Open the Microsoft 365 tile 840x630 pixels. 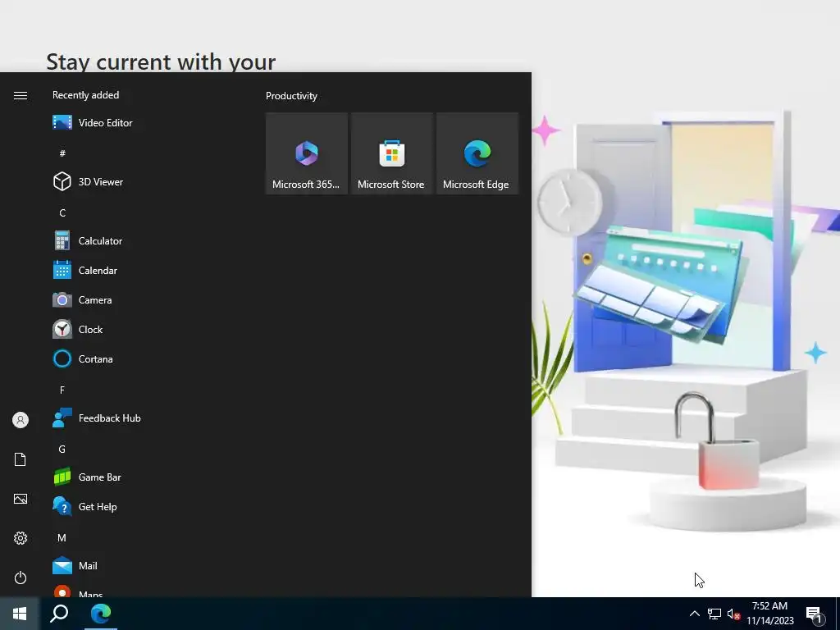click(307, 153)
